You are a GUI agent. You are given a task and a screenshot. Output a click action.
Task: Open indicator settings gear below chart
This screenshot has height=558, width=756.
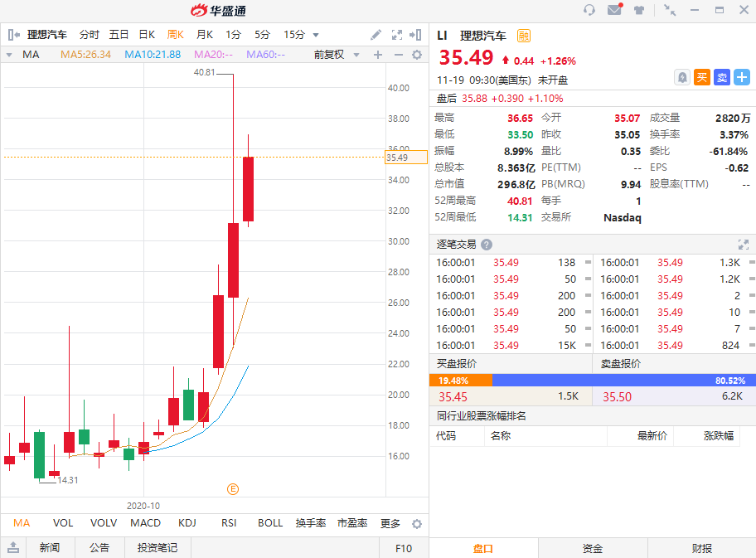(x=417, y=524)
